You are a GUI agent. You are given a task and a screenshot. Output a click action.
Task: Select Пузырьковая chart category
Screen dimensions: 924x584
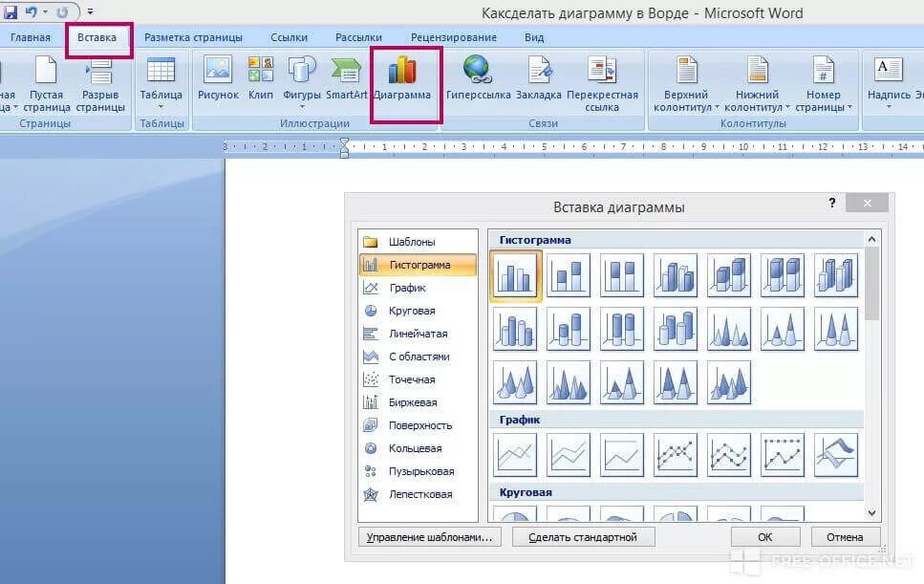coord(418,471)
